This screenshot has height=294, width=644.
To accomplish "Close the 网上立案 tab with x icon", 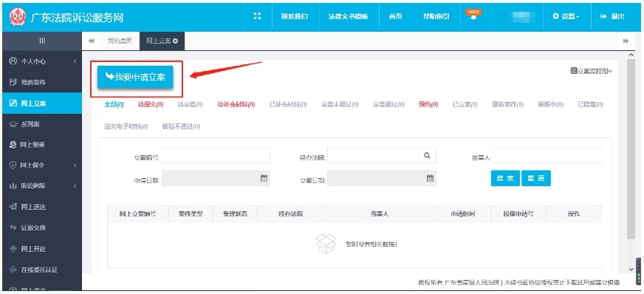I will (x=175, y=41).
